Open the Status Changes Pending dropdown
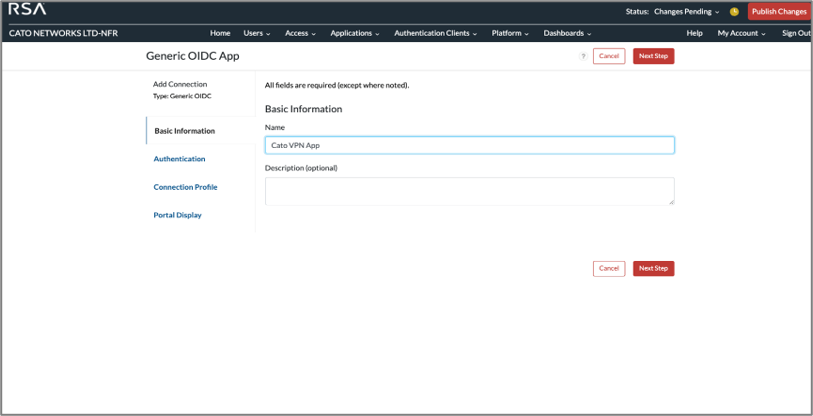 pos(672,11)
